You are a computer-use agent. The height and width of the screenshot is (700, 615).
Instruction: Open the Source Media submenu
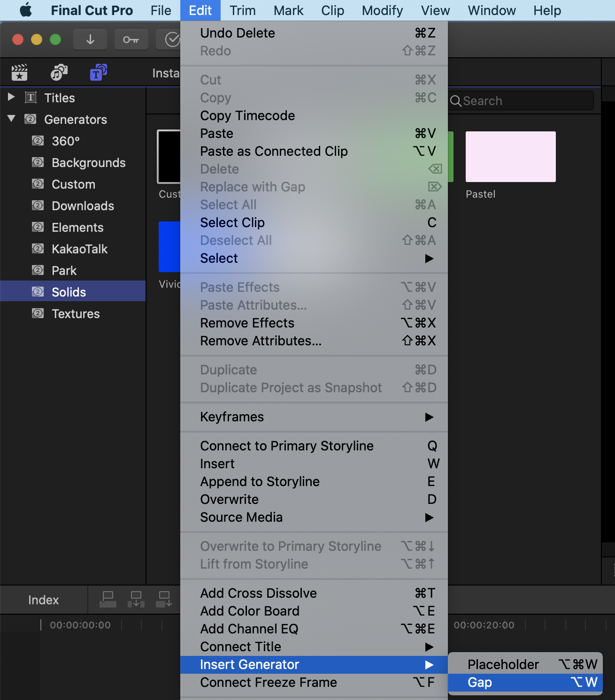[314, 517]
